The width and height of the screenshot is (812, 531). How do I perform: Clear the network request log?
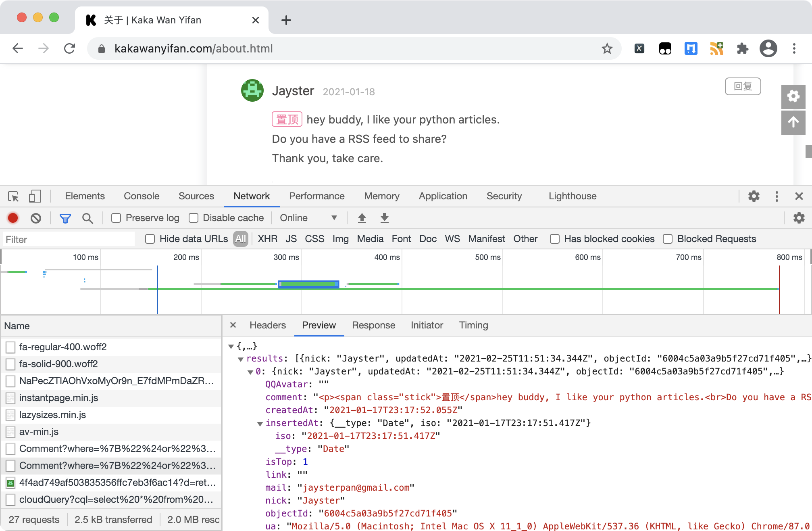(37, 217)
